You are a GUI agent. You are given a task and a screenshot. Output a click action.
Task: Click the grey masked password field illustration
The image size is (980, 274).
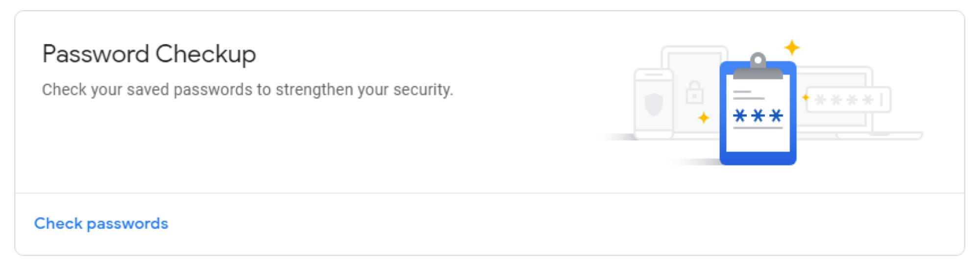849,100
